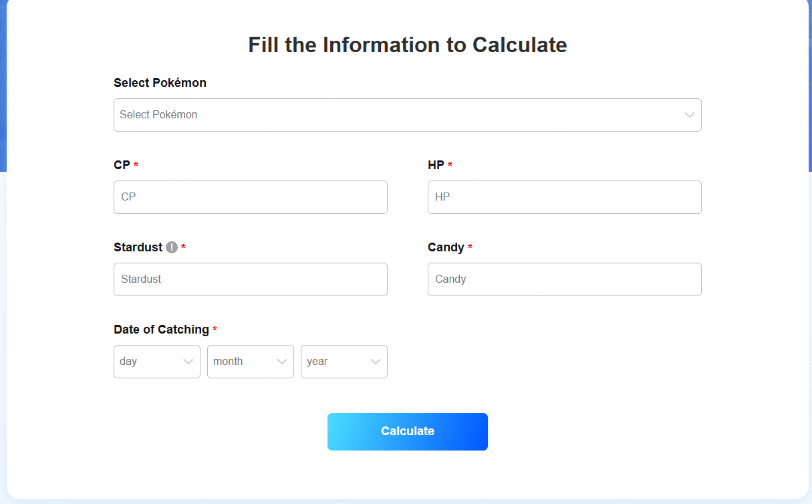Click the down arrow of the month selector

[x=281, y=362]
